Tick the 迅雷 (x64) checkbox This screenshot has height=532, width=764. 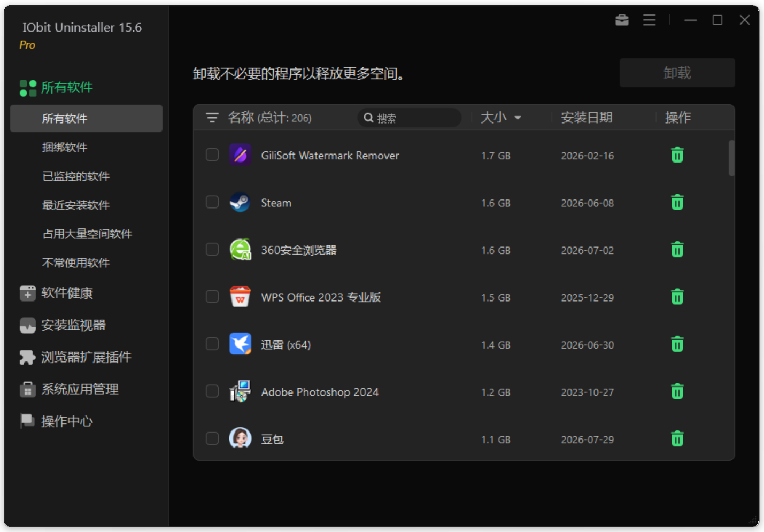point(212,344)
